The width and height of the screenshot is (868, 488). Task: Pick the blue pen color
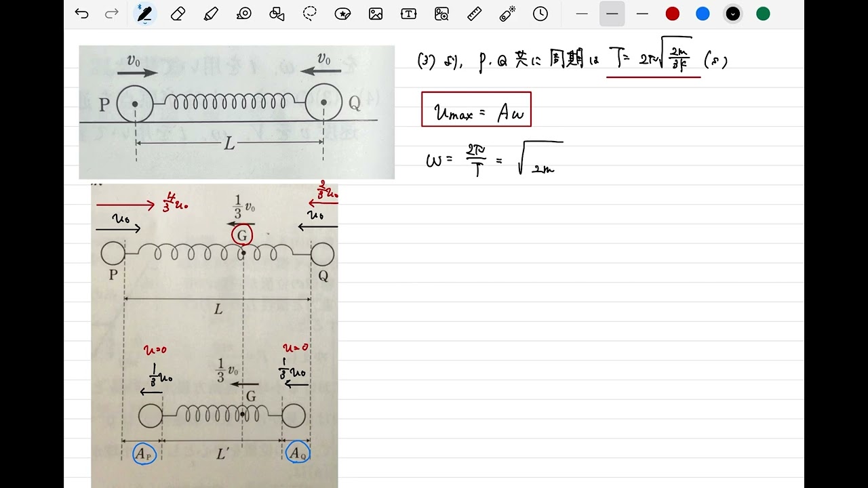click(x=703, y=14)
